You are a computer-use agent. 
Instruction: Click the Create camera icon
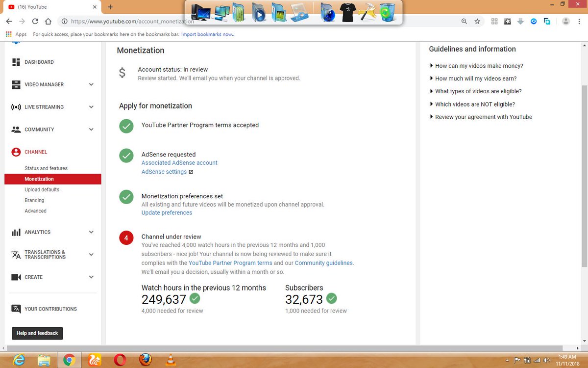pos(16,277)
